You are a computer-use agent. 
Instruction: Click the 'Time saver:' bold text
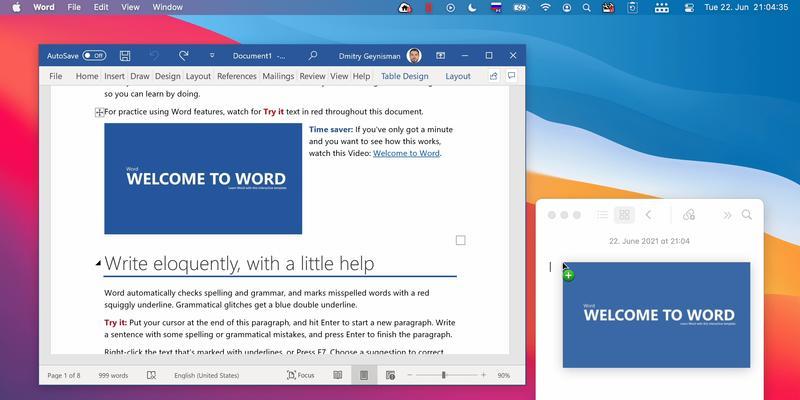(x=331, y=130)
